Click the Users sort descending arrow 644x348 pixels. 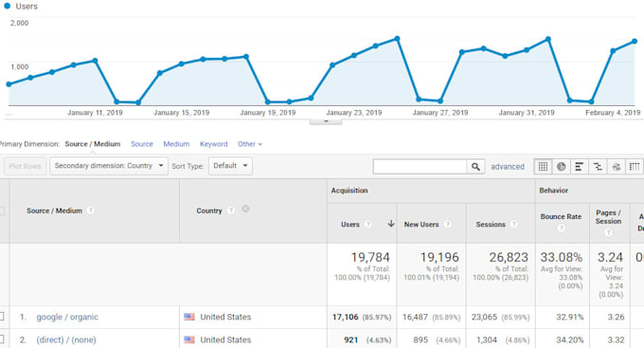391,224
